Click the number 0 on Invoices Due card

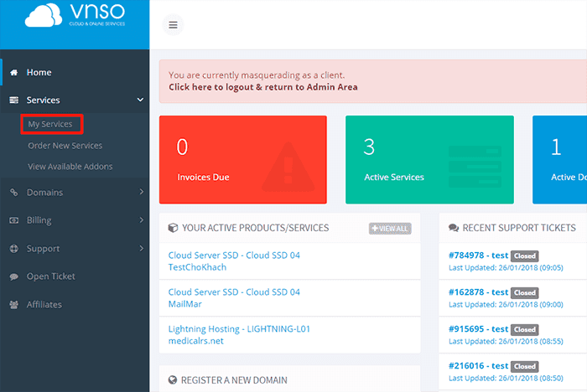182,147
